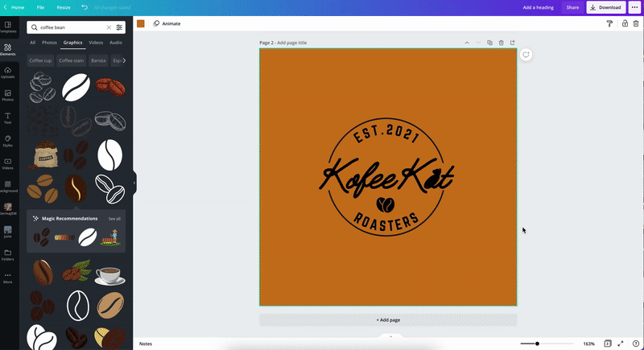The width and height of the screenshot is (644, 350).
Task: Move page up arrow
Action: 467,43
